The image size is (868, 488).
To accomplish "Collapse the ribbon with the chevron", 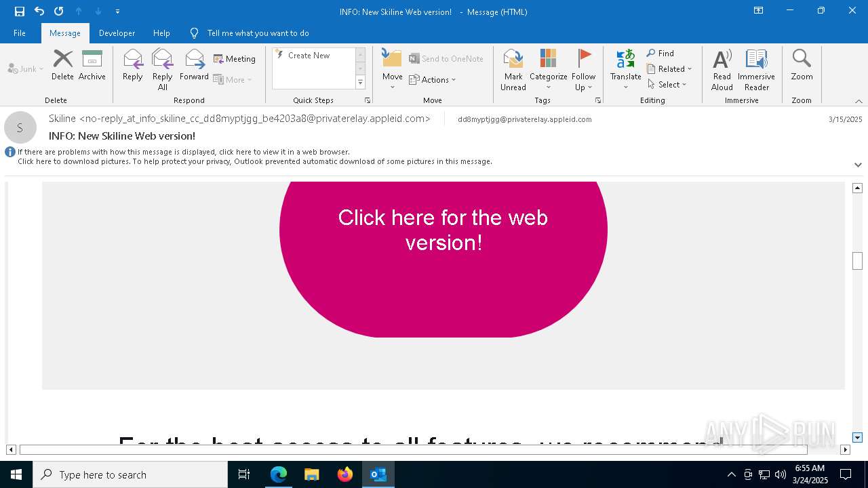I will pos(859,101).
